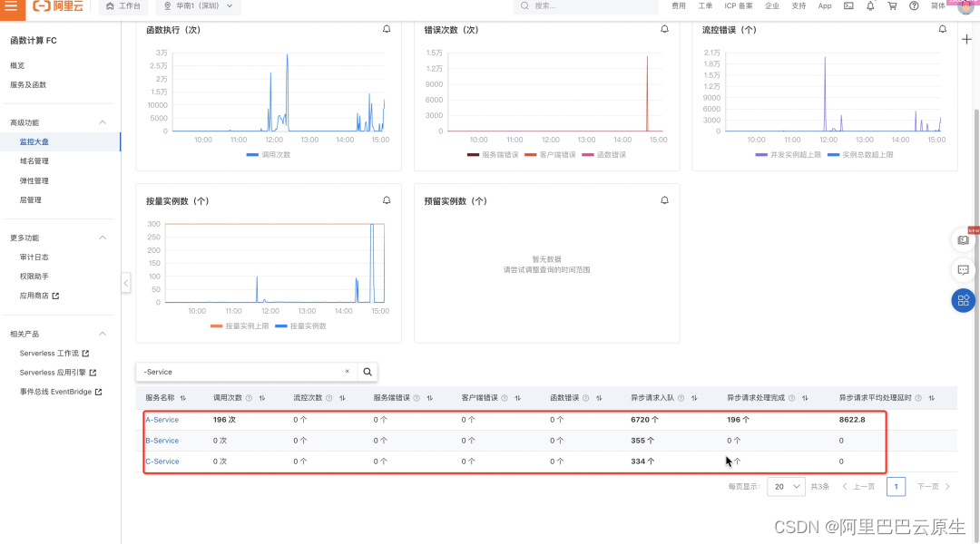The height and width of the screenshot is (544, 980).
Task: Open the A-Service link
Action: [x=162, y=420]
